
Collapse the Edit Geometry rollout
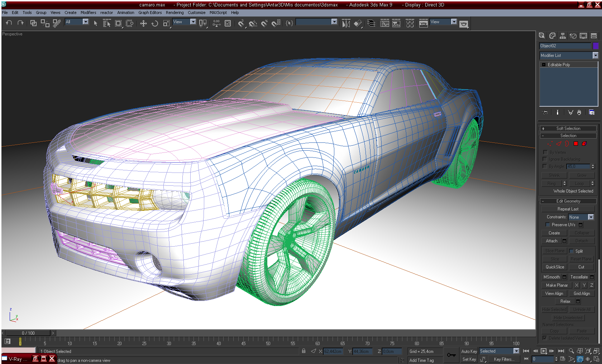[568, 201]
